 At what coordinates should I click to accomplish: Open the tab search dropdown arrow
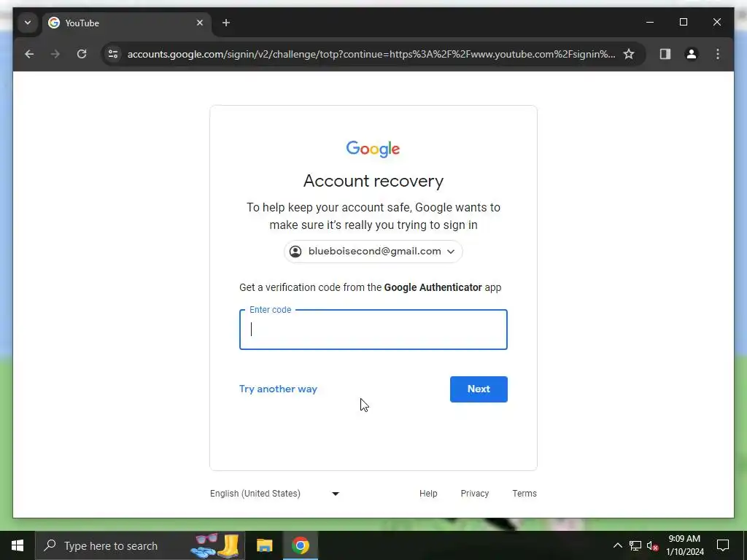click(x=28, y=23)
